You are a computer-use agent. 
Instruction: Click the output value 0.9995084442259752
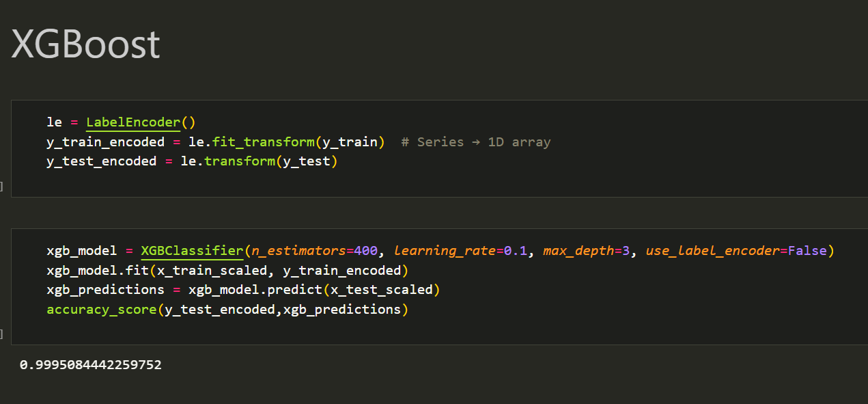(91, 365)
